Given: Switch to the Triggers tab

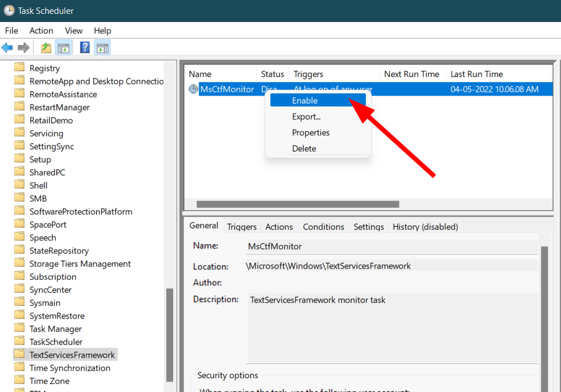Looking at the screenshot, I should (241, 226).
